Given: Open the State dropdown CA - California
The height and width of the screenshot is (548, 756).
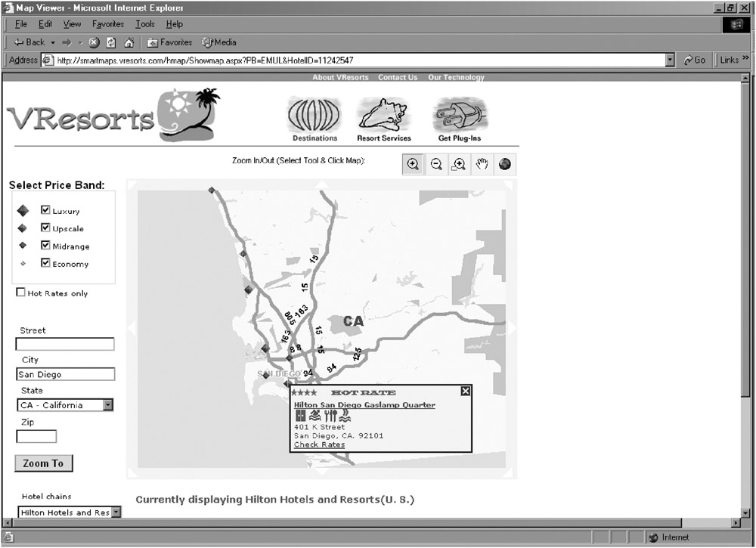Looking at the screenshot, I should [65, 405].
